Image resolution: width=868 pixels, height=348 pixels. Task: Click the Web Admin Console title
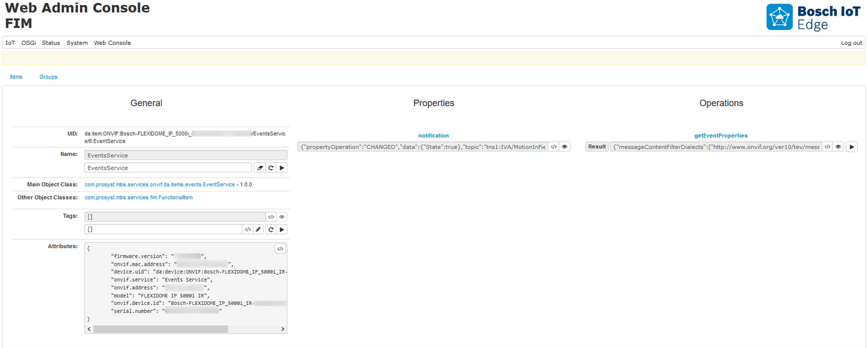pos(77,9)
